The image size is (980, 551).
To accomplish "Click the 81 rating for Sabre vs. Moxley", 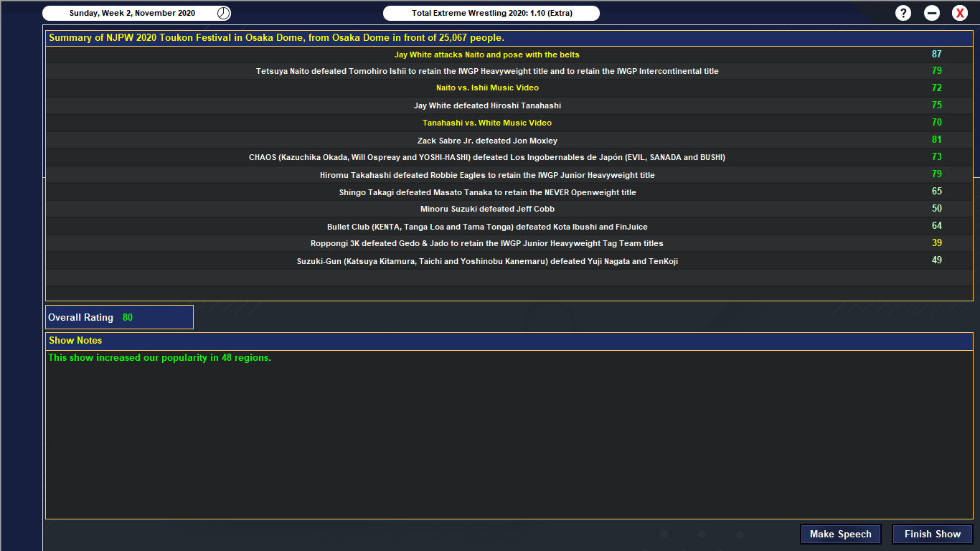I will pyautogui.click(x=937, y=140).
